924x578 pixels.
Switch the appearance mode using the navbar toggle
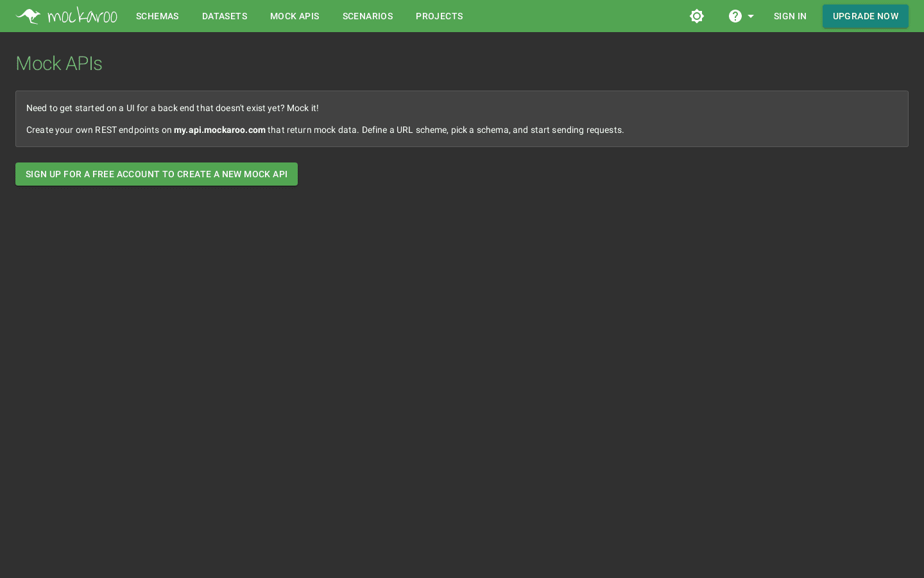tap(697, 16)
